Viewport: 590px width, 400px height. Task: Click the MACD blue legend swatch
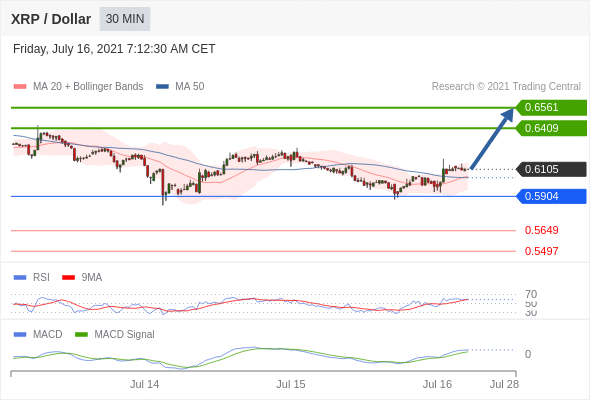tap(20, 335)
